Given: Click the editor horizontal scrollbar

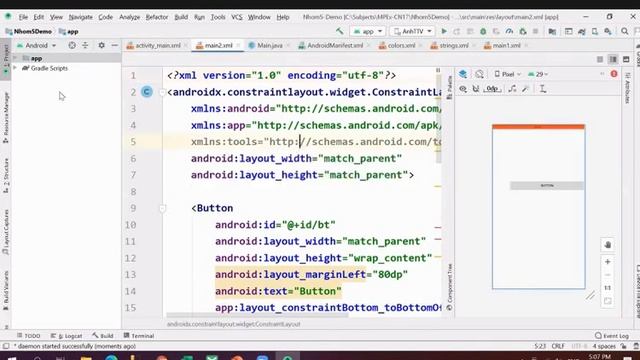Looking at the screenshot, I should (x=257, y=315).
